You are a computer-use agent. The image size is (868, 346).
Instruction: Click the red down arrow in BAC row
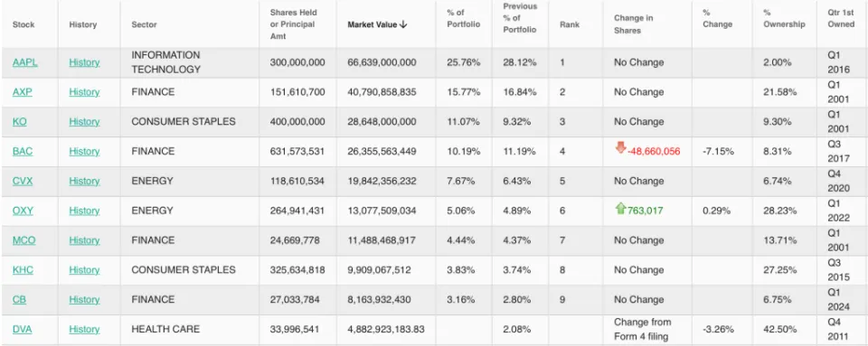coord(620,147)
